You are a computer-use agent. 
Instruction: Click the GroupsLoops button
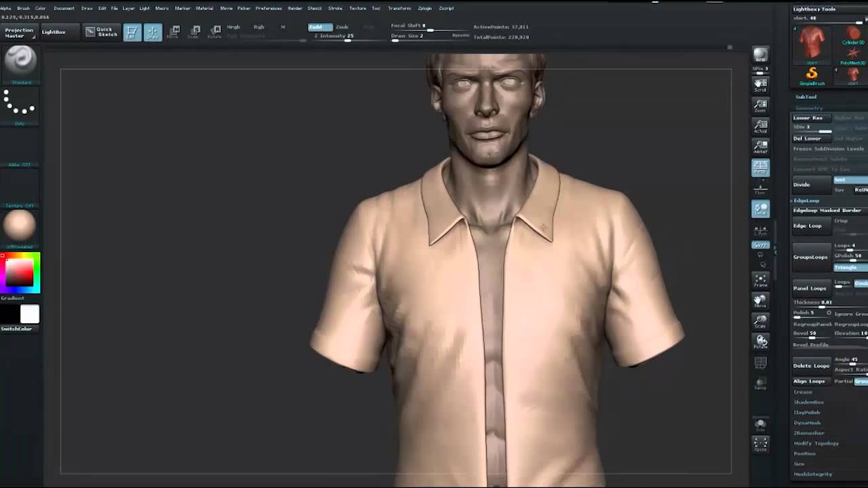(811, 257)
